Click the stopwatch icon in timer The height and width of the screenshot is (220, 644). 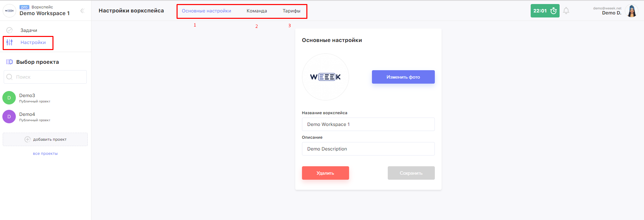(554, 11)
